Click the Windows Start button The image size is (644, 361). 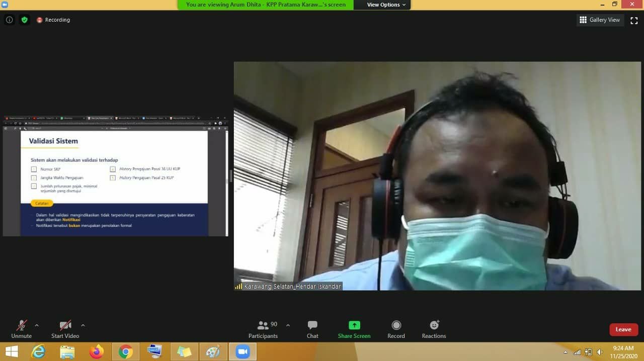[x=12, y=351]
